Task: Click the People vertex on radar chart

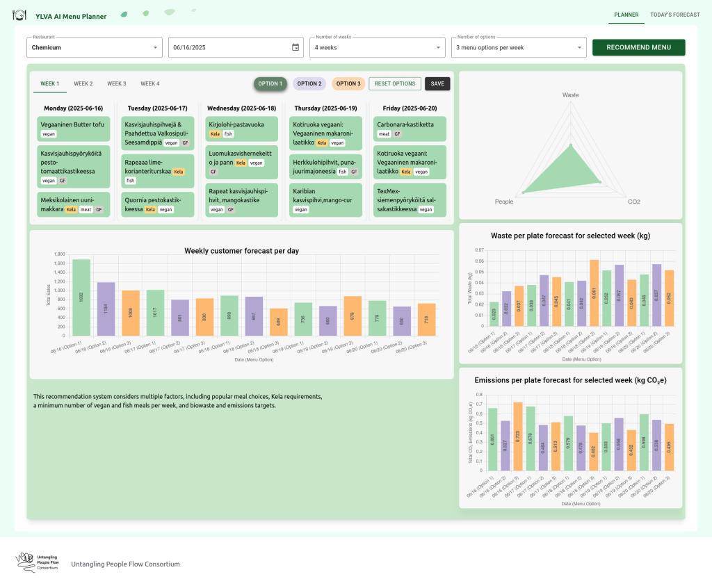Action: click(523, 193)
